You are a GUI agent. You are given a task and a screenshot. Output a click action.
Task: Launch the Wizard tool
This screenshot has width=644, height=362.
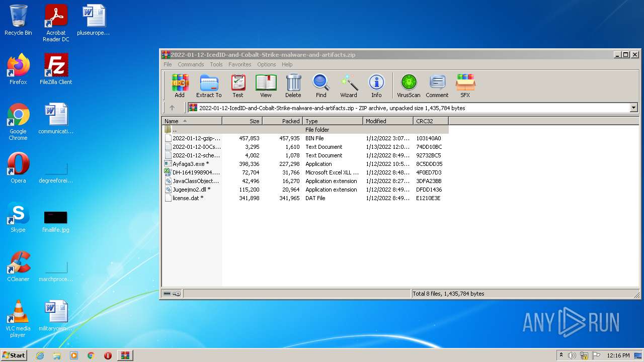[x=349, y=86]
